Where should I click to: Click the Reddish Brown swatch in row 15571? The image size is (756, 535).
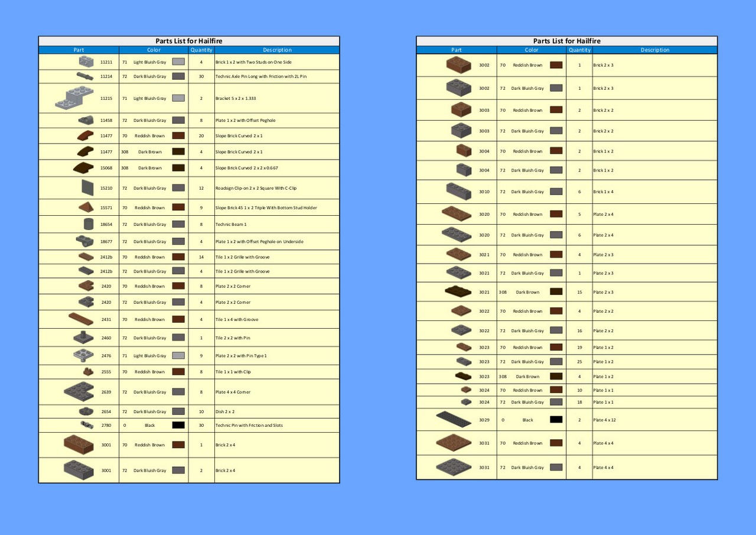[178, 207]
